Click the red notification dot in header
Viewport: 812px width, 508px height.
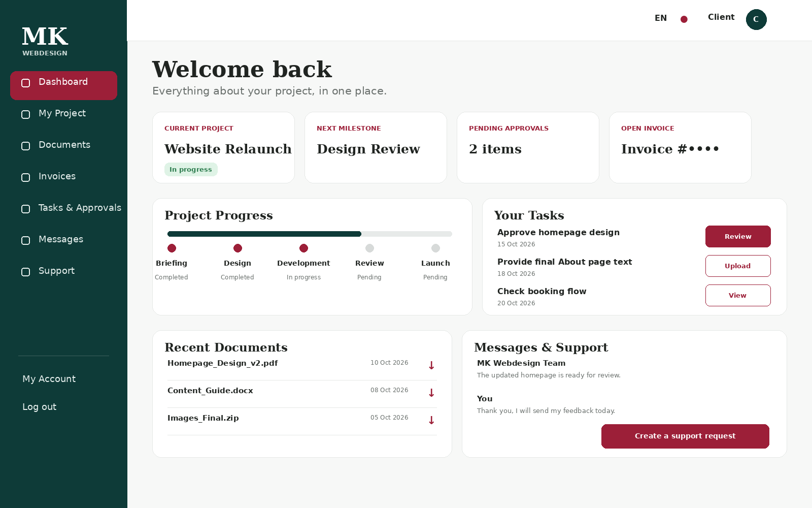point(684,19)
